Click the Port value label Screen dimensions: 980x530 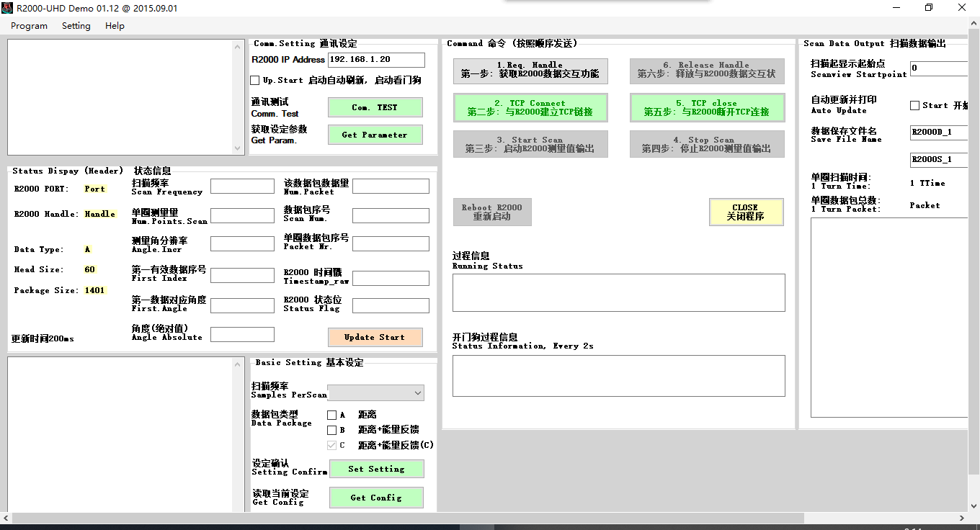(94, 189)
